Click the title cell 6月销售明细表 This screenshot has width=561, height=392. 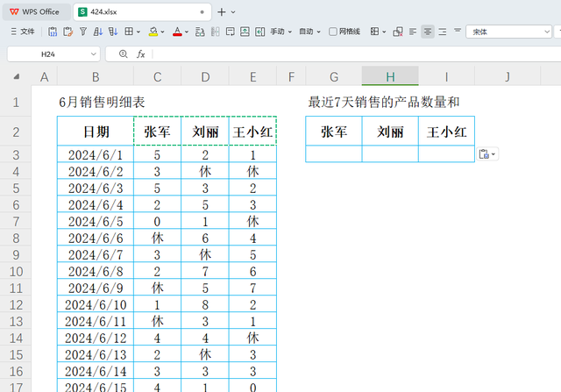click(x=102, y=103)
